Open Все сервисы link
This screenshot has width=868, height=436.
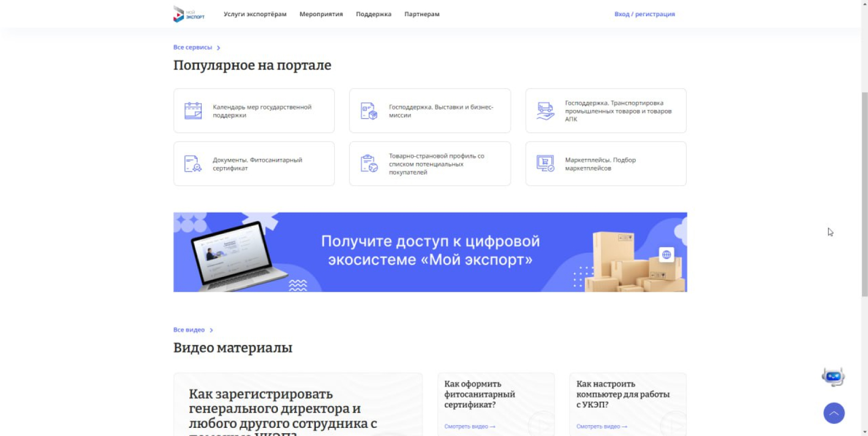[193, 47]
